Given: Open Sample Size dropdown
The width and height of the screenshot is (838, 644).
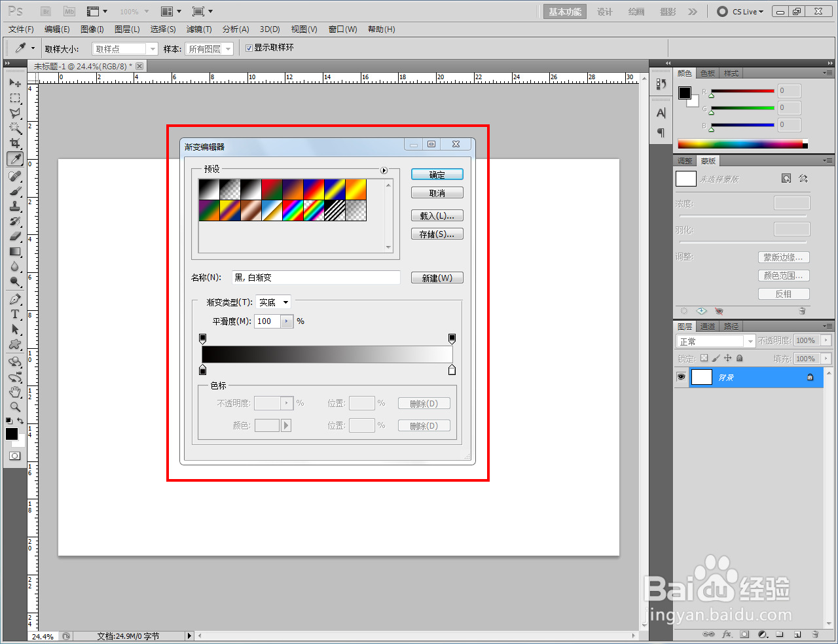Looking at the screenshot, I should click(125, 48).
